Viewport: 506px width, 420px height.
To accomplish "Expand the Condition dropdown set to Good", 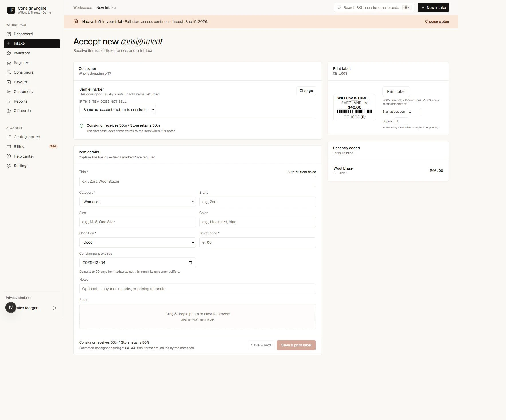I will pyautogui.click(x=137, y=242).
